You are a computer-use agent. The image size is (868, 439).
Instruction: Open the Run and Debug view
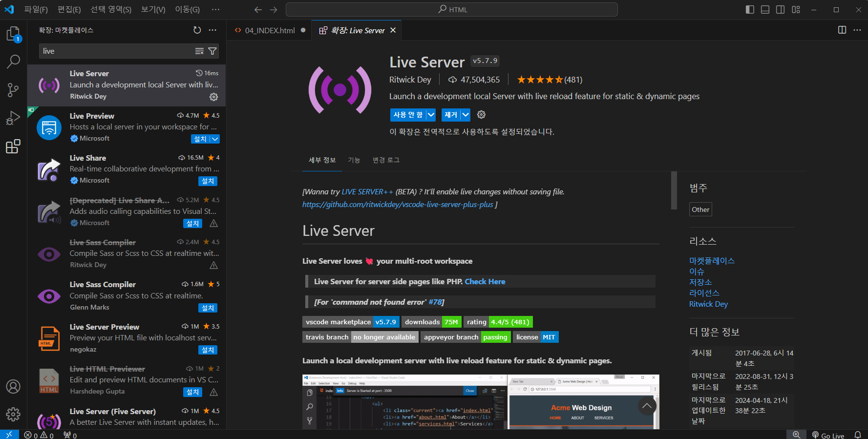(x=13, y=118)
